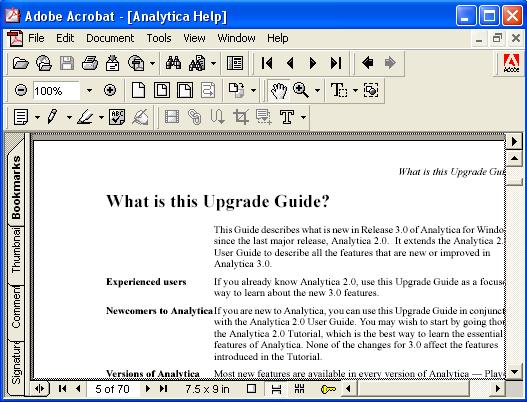Switch to the Bookmarks side tab
Screen dimensions: 527x402
[15, 187]
